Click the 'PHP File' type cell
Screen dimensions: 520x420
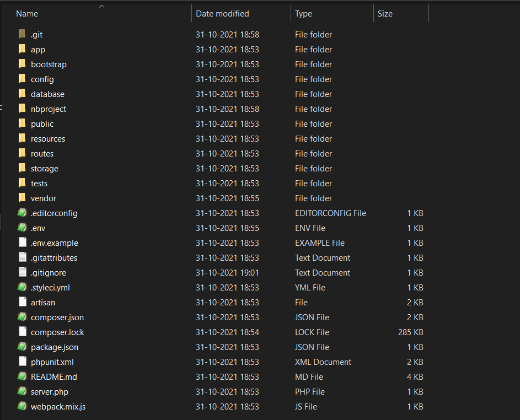click(x=309, y=392)
